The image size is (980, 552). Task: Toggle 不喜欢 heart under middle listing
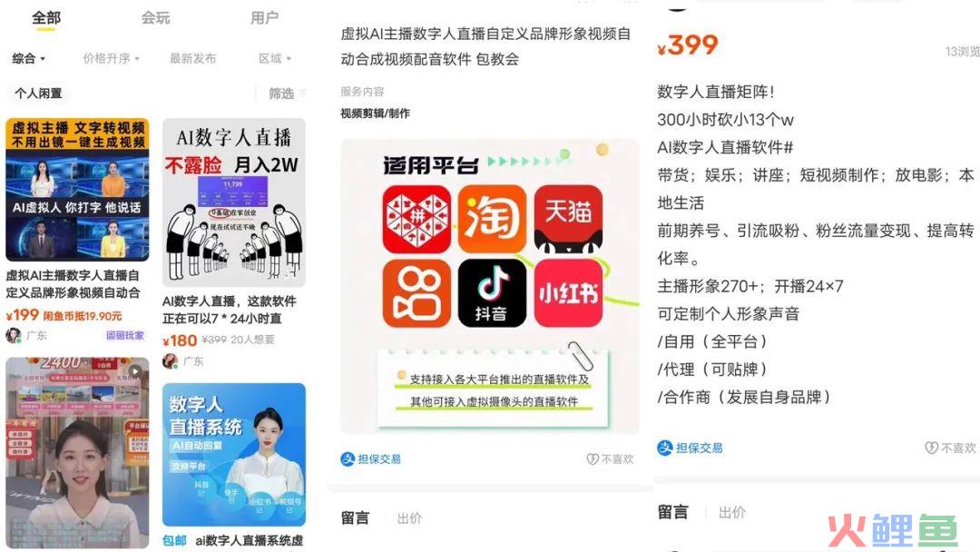click(x=593, y=459)
